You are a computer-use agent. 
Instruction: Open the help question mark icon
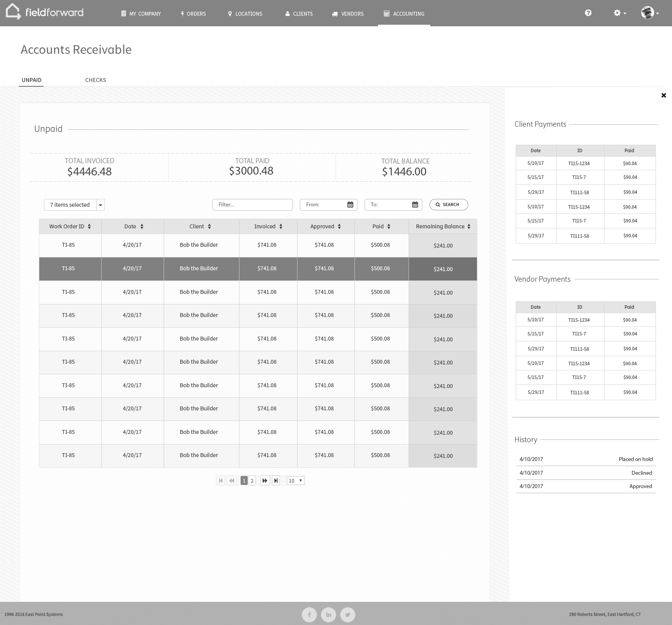pos(588,13)
